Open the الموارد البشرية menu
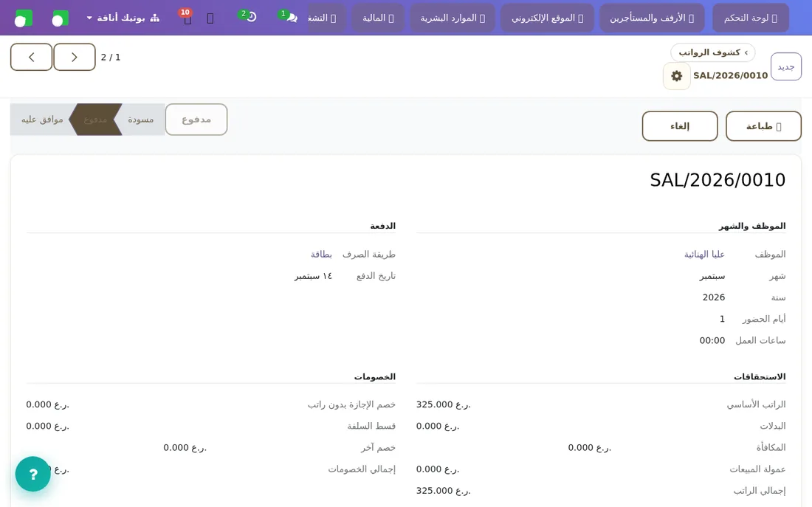812x507 pixels. point(453,18)
